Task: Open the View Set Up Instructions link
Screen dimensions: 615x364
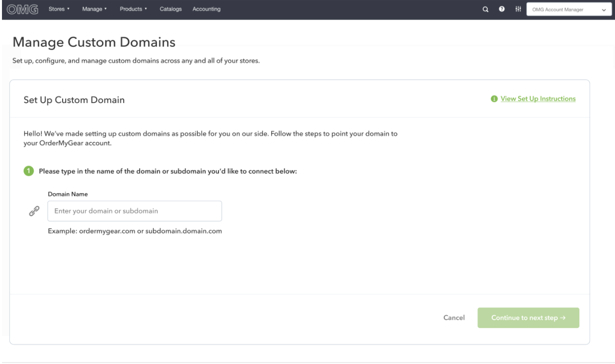Action: tap(538, 99)
